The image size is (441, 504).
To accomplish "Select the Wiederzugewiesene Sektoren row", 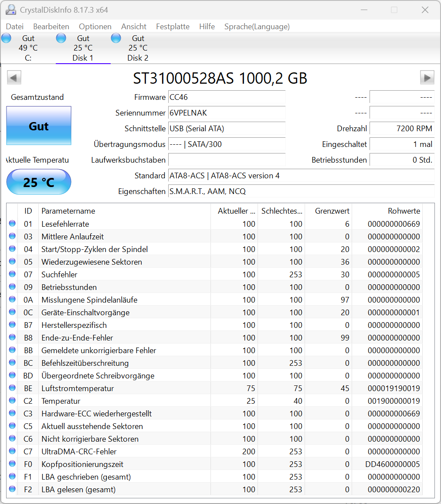I will click(220, 262).
